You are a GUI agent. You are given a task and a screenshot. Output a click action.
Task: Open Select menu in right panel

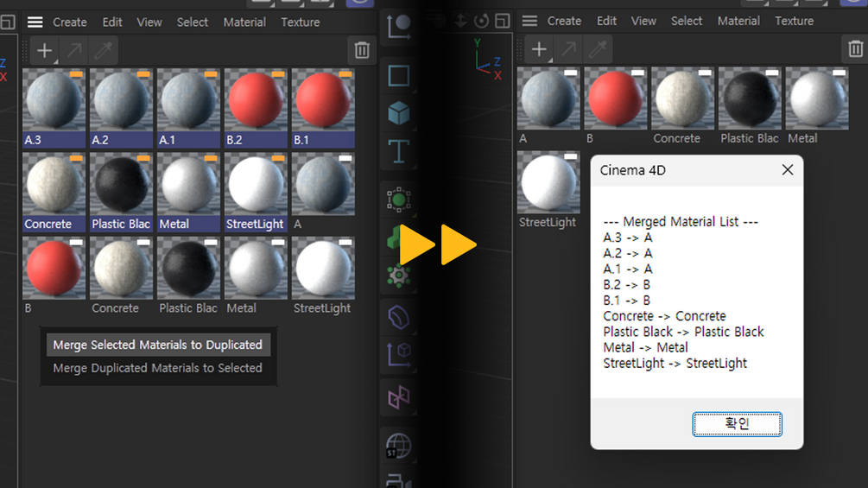coord(687,21)
